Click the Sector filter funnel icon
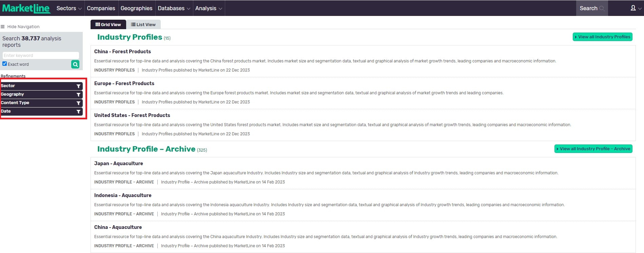 [x=78, y=86]
